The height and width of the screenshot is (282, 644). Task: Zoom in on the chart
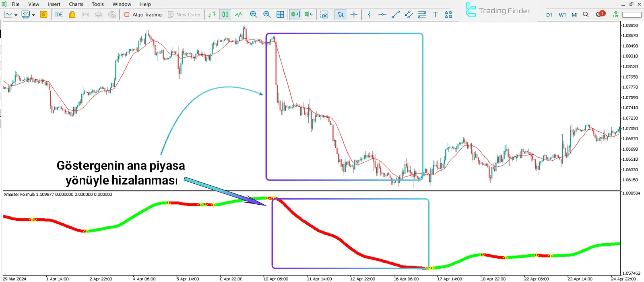[254, 15]
